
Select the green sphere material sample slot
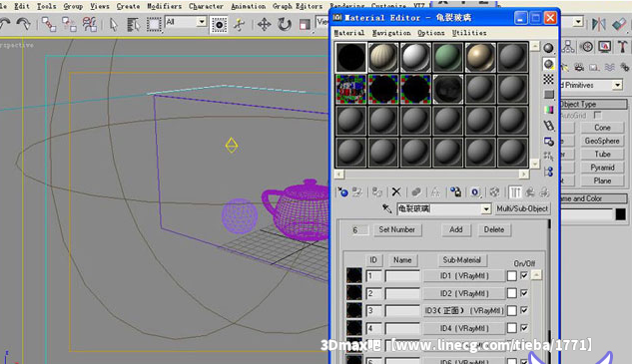tap(448, 57)
